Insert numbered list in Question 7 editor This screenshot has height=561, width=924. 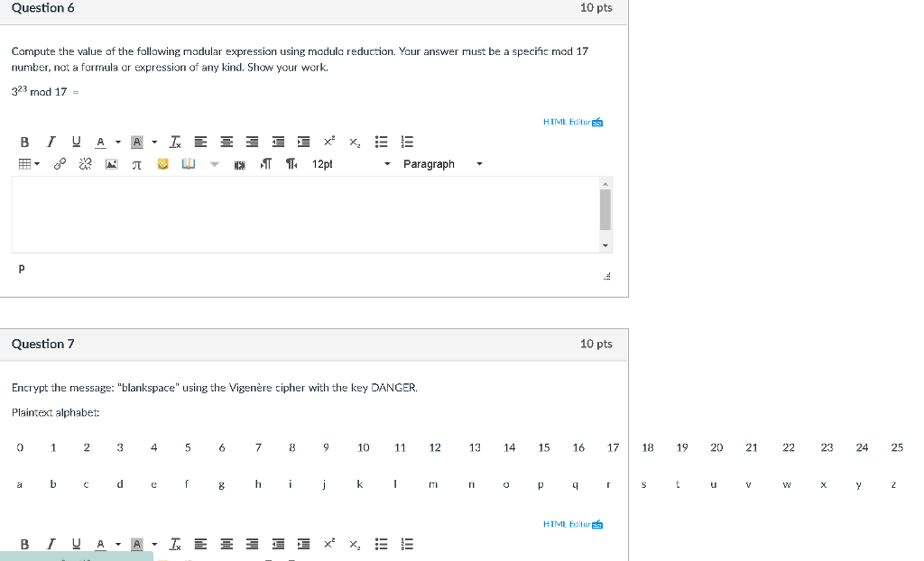coord(407,545)
